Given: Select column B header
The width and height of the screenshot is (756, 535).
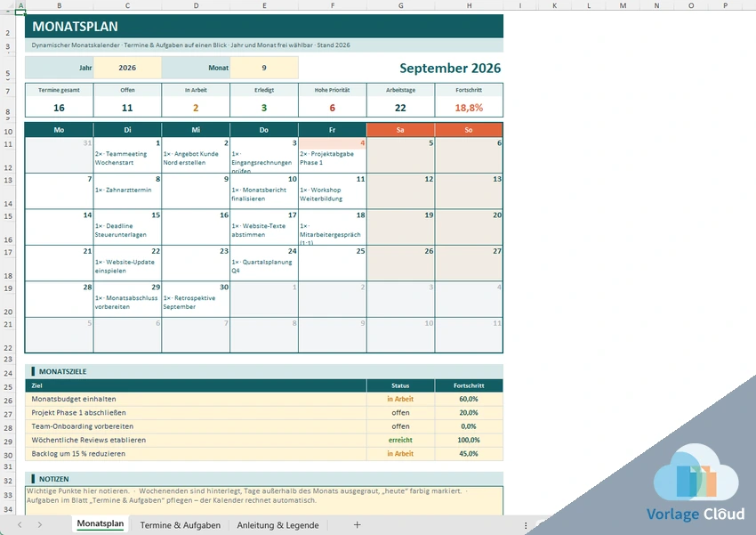Looking at the screenshot, I should [60, 5].
